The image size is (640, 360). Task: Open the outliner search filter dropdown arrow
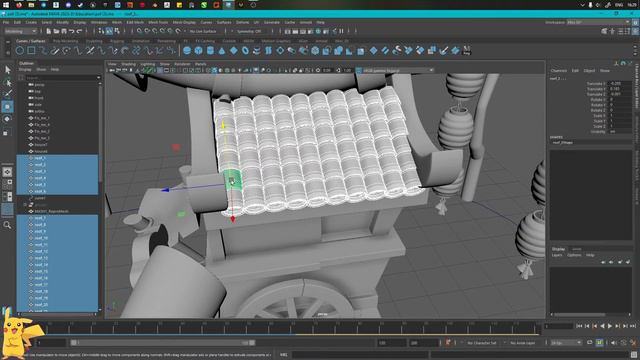coord(98,78)
